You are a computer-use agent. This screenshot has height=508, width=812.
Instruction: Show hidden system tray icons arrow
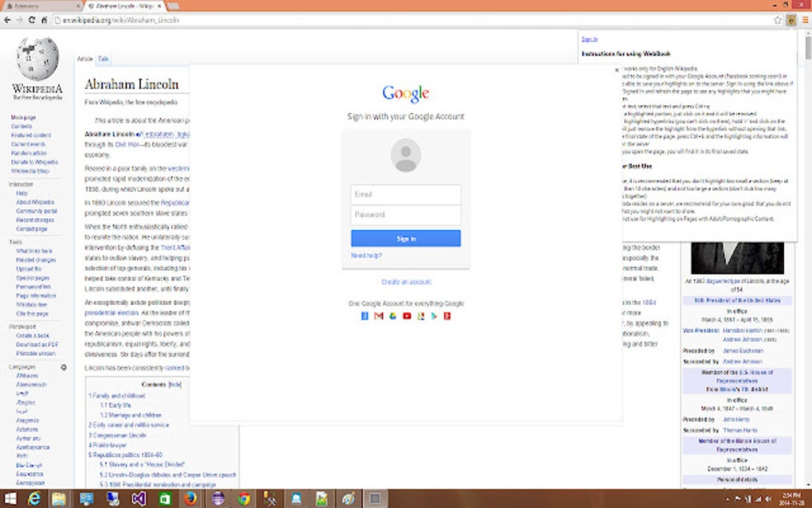pos(728,499)
